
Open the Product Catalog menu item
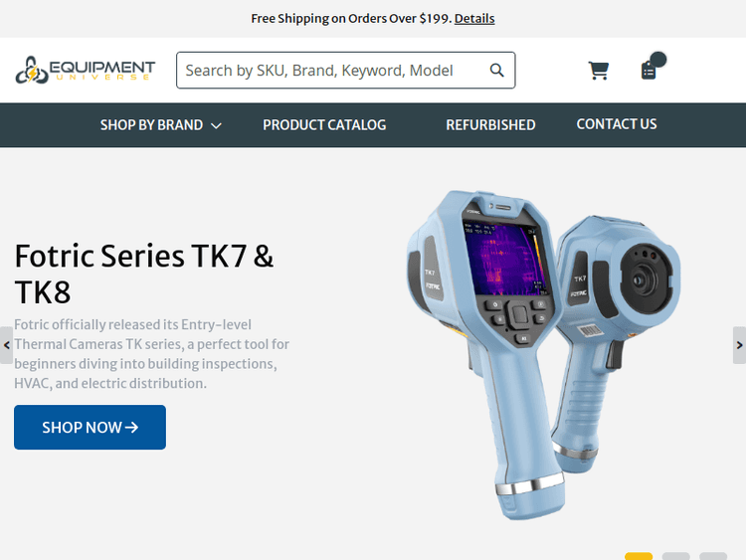324,125
